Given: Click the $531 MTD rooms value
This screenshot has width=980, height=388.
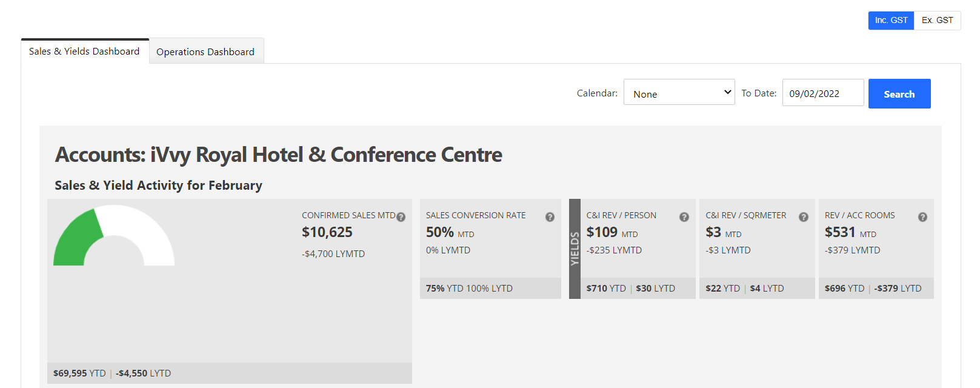Looking at the screenshot, I should [850, 233].
